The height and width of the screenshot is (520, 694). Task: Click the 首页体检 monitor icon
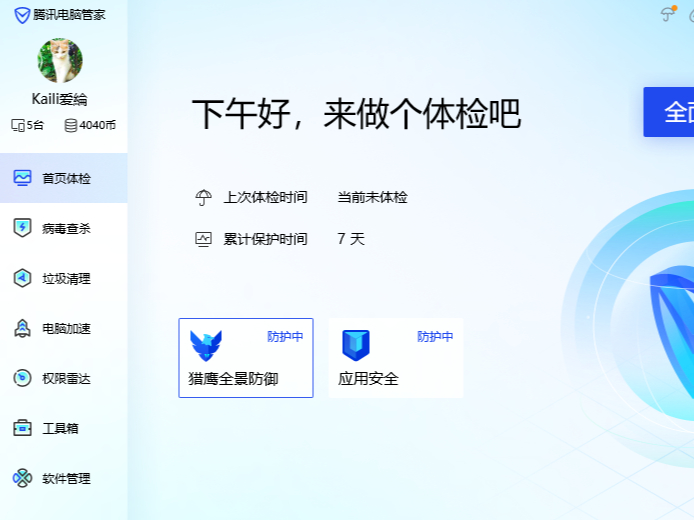(x=22, y=178)
